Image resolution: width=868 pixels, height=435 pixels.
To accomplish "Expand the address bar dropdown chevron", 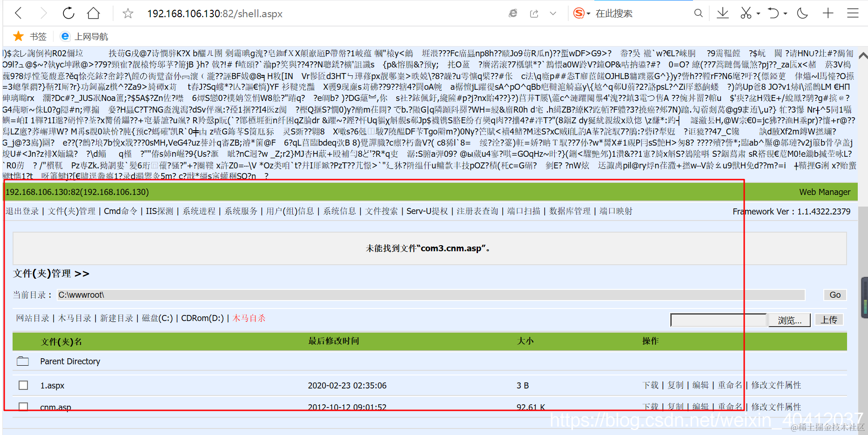I will (553, 13).
